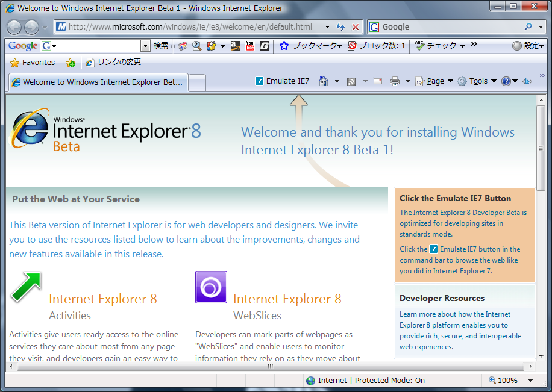The width and height of the screenshot is (552, 392).
Task: Click the Google logo on Google Toolbar
Action: pyautogui.click(x=23, y=46)
